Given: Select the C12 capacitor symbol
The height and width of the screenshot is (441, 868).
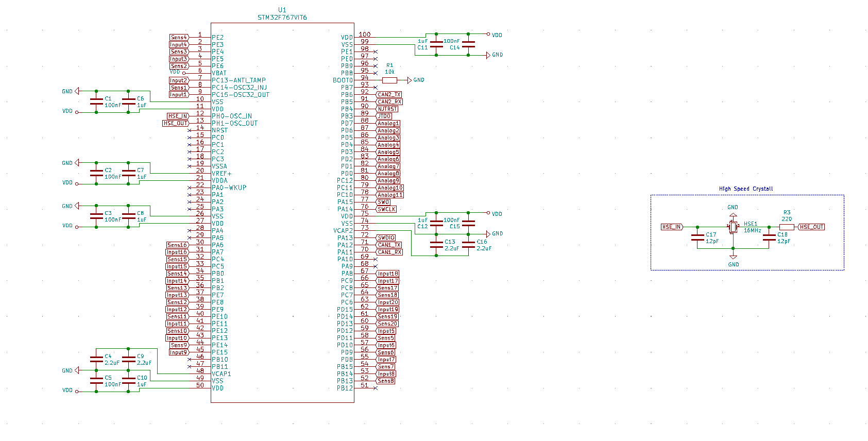Looking at the screenshot, I should [x=436, y=223].
